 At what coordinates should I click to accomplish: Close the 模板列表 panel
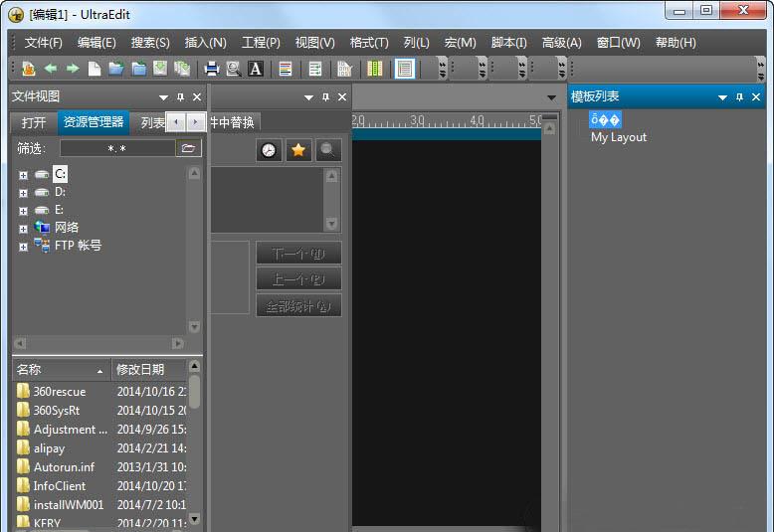[x=756, y=97]
